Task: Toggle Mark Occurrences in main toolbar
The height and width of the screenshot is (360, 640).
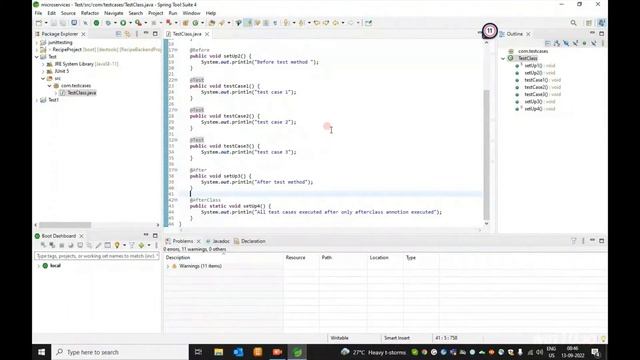Action: coord(248,23)
